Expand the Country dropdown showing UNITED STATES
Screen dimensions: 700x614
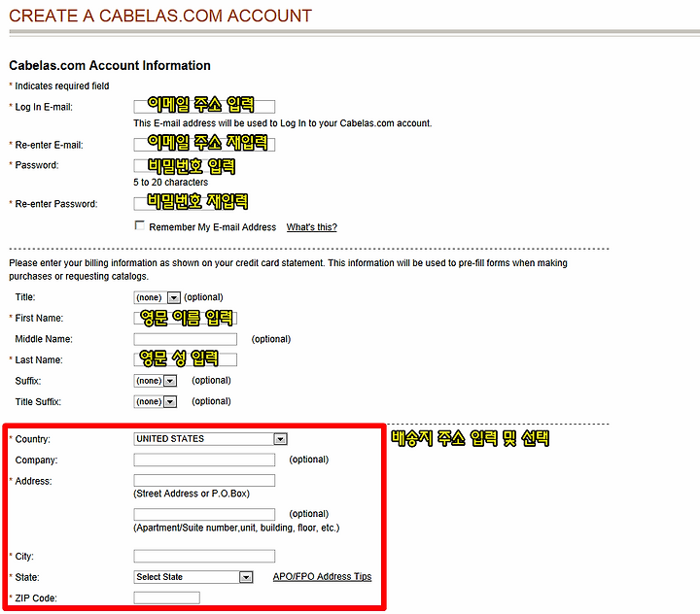pos(210,439)
